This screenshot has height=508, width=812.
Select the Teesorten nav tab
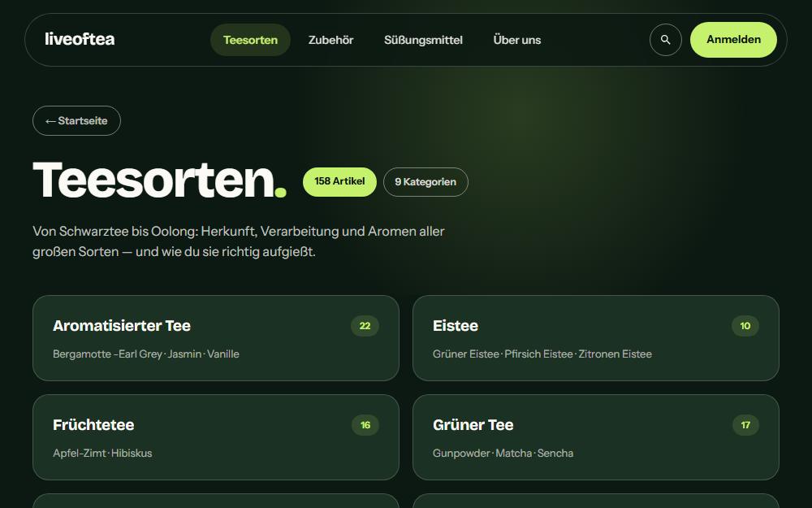pyautogui.click(x=250, y=40)
